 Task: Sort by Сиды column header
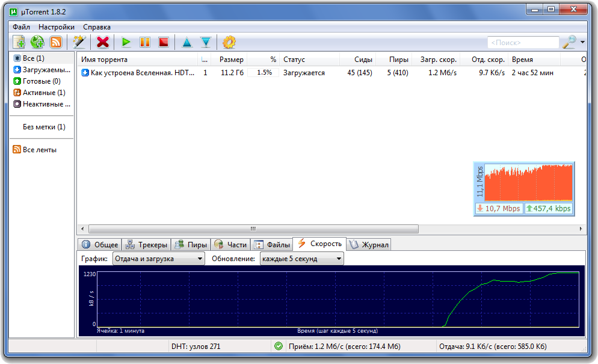(358, 60)
